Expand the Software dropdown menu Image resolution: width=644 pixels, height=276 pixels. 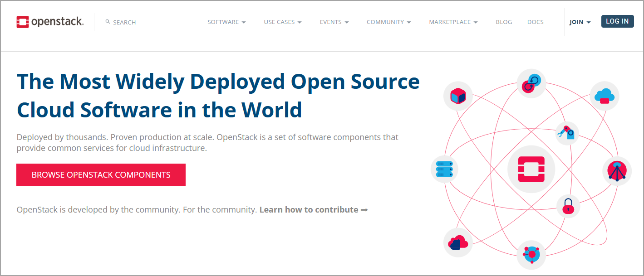[226, 22]
